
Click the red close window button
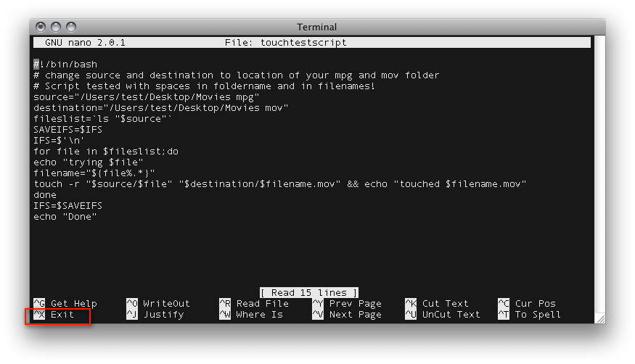click(x=41, y=27)
